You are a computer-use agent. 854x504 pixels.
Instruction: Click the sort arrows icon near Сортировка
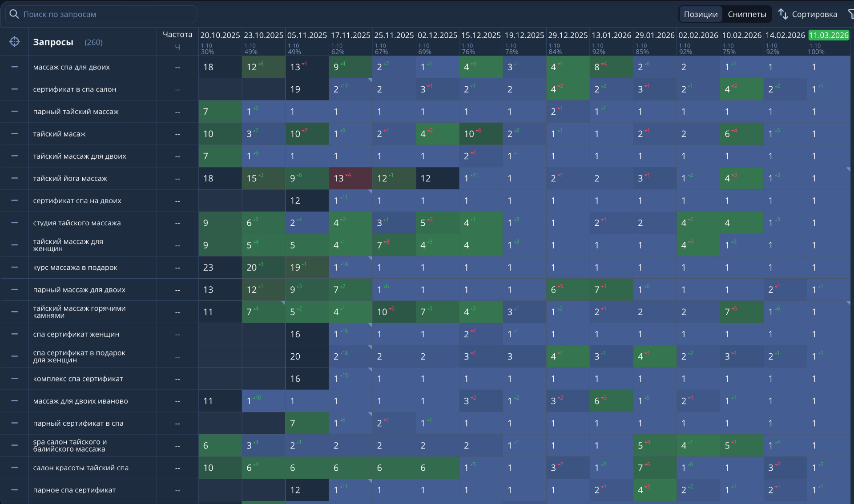coord(783,14)
